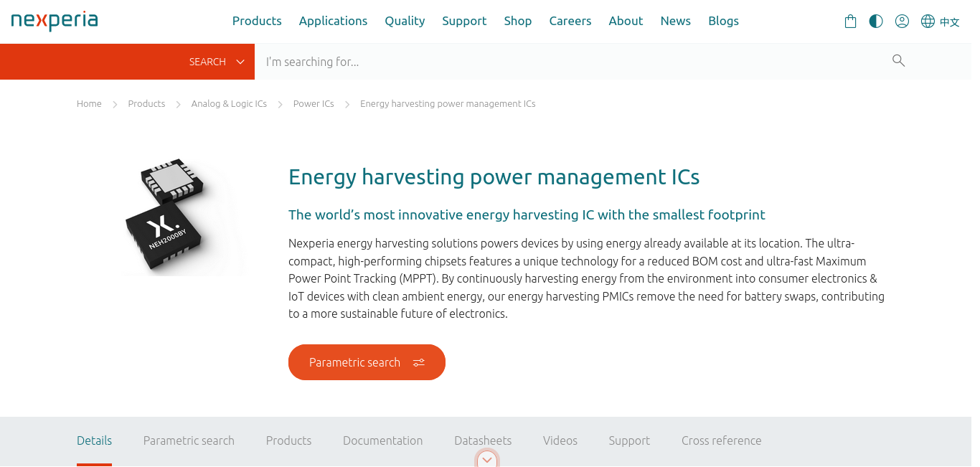980x467 pixels.
Task: Select the Support tab in section bar
Action: tap(629, 440)
